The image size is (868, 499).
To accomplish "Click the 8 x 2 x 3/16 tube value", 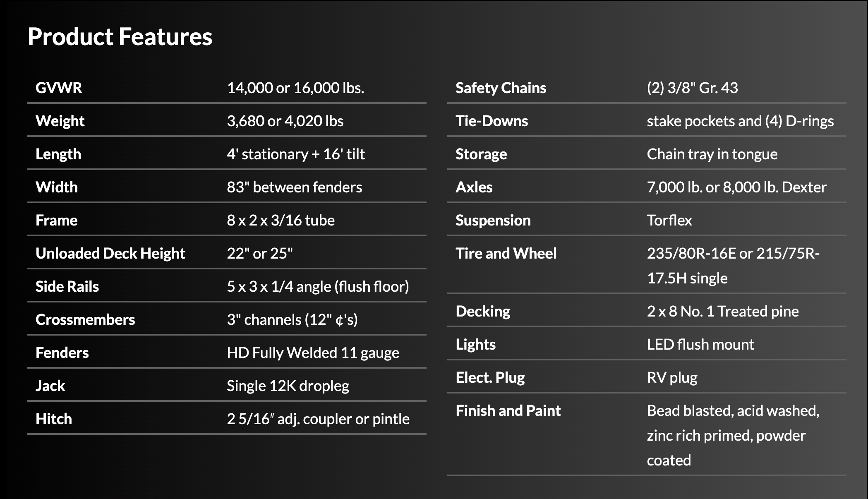I will click(281, 220).
